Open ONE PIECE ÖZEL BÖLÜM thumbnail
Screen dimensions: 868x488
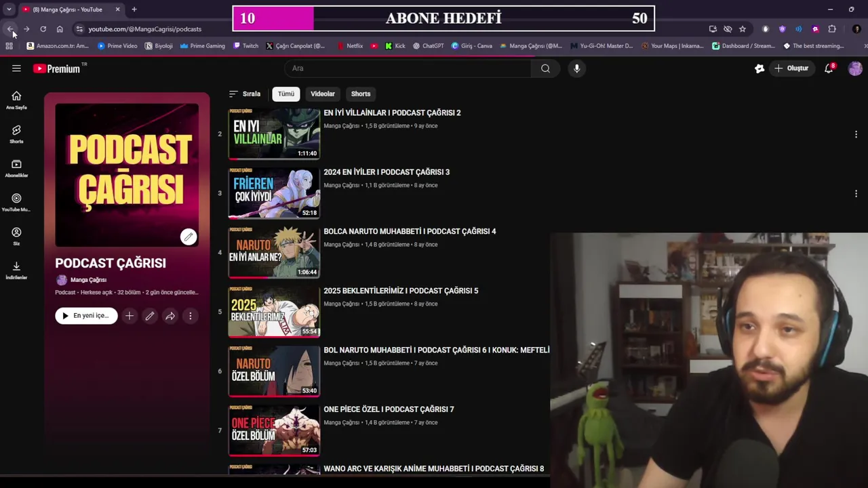[x=274, y=430]
